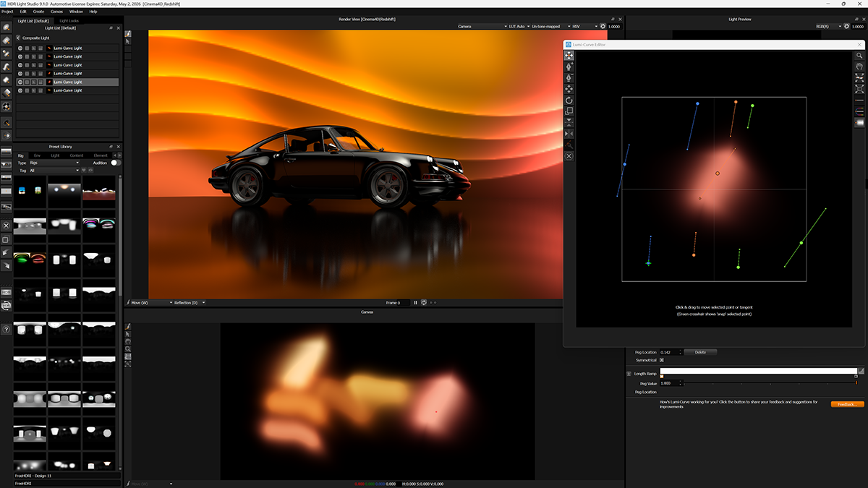868x488 pixels.
Task: Click the Length Ramp slider bar
Action: [759, 371]
